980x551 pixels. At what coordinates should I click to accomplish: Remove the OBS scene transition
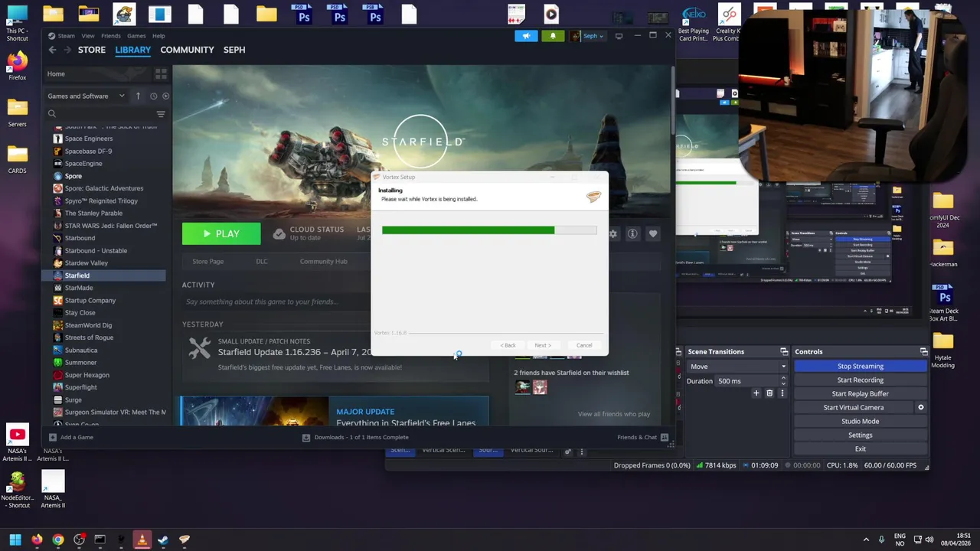[769, 393]
